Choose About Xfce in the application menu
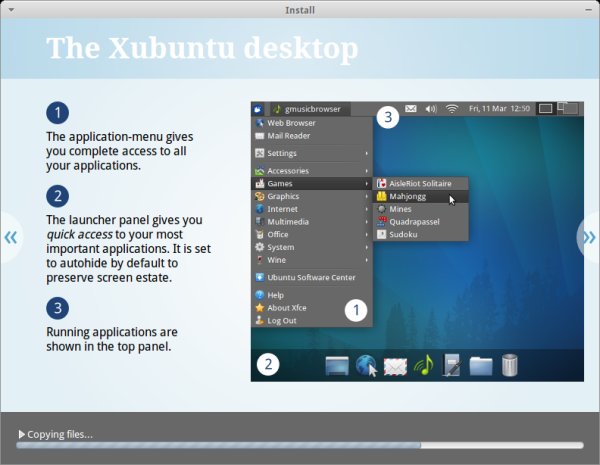The height and width of the screenshot is (465, 600). (x=311, y=308)
